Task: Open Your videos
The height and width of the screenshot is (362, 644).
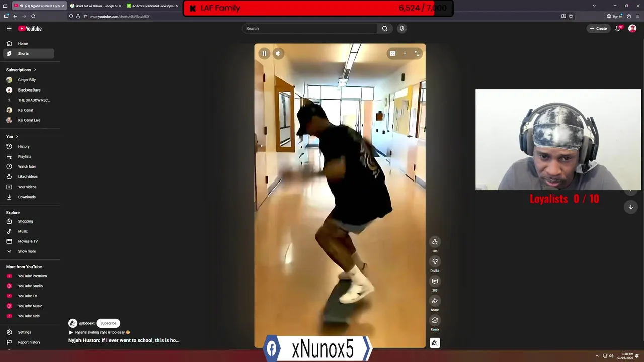Action: coord(29,187)
